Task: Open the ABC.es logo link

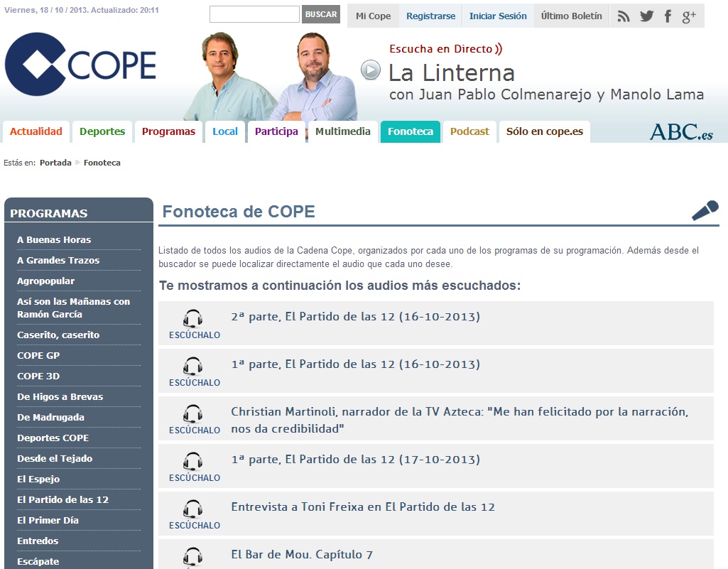Action: 681,131
